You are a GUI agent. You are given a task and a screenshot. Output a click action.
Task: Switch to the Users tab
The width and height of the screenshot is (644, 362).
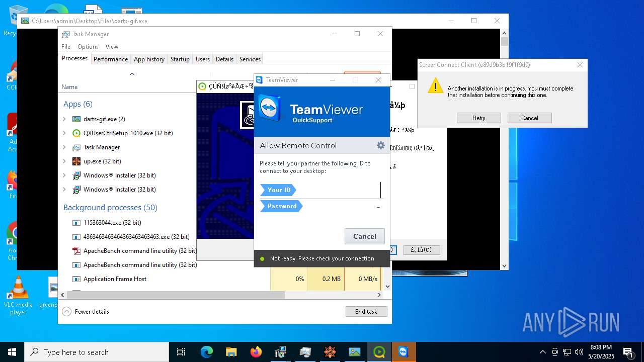(203, 59)
